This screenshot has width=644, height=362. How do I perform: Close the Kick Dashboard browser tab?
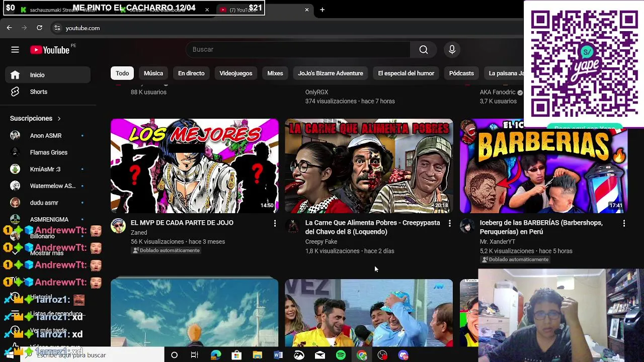coord(207,10)
